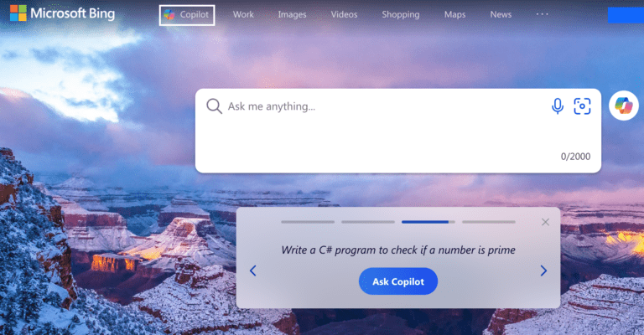Click the blue button at top right

point(626,15)
